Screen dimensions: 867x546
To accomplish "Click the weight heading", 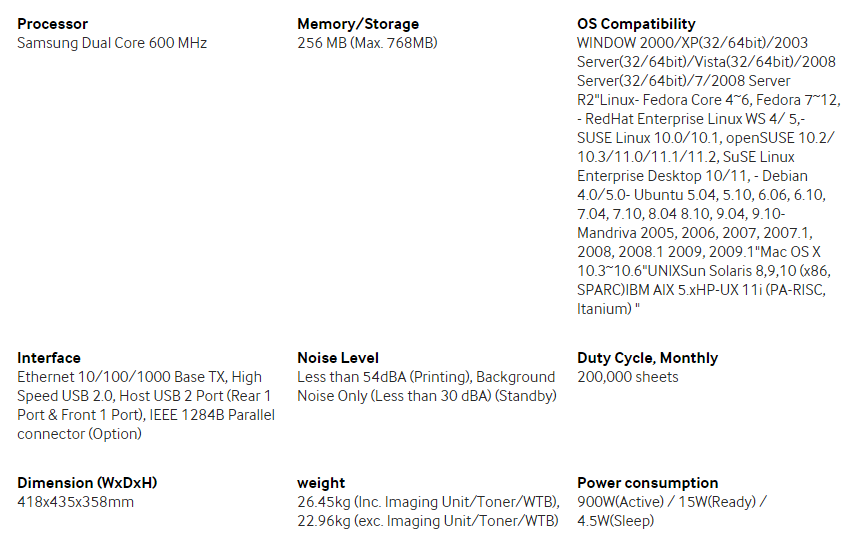I will 321,483.
